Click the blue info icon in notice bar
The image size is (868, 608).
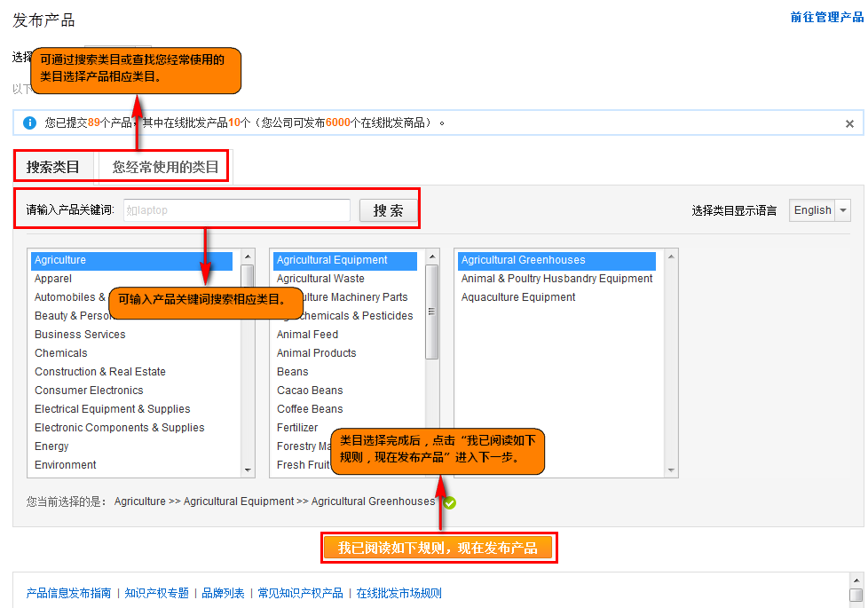tap(30, 122)
